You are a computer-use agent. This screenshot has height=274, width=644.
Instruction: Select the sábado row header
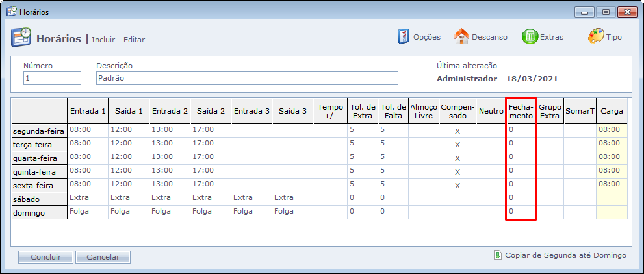[39, 199]
